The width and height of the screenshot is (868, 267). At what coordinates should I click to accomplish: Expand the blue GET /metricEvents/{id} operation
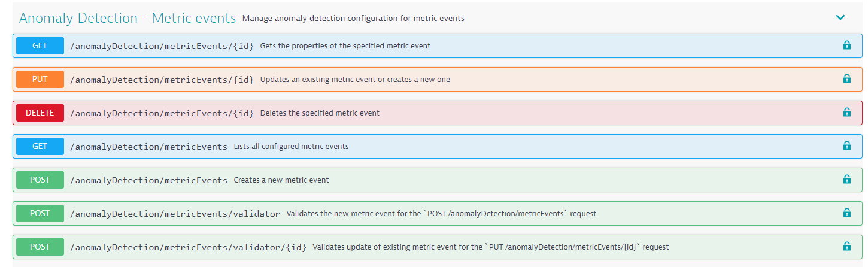(x=40, y=45)
